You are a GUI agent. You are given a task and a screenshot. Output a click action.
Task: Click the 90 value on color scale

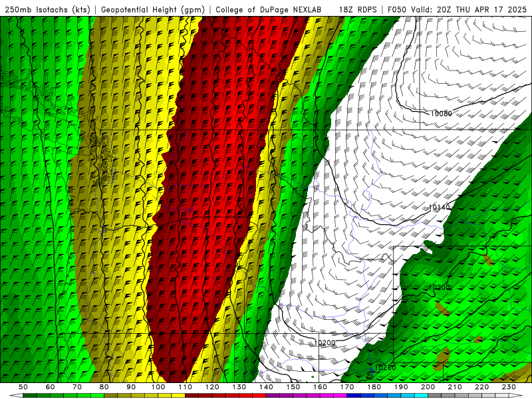[131, 387]
